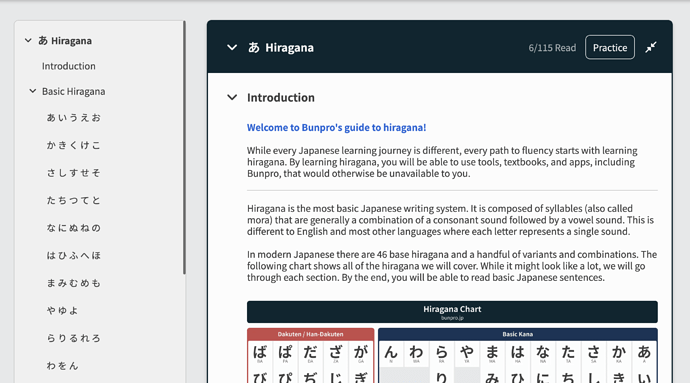Collapse the Introduction section chevron
This screenshot has height=383, width=690.
232,97
